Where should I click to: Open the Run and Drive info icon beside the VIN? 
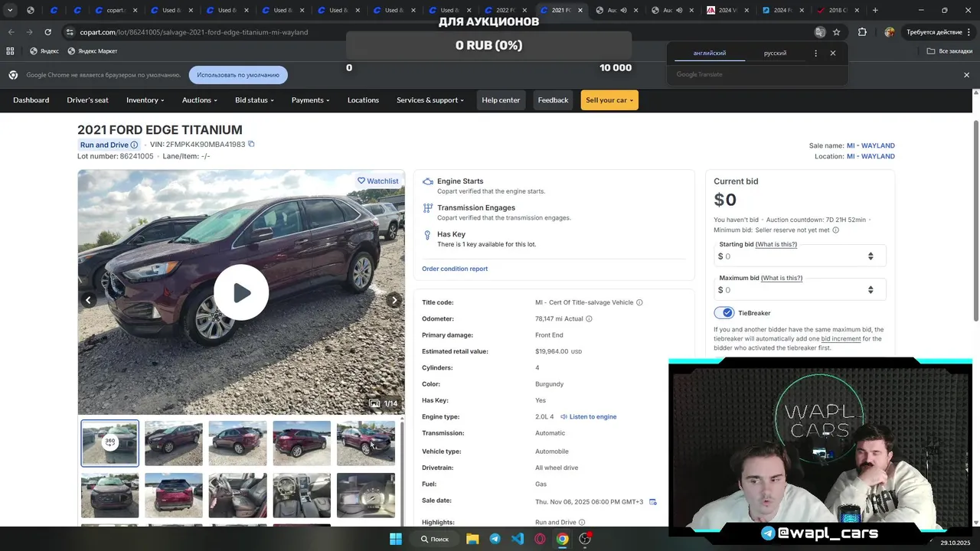(x=134, y=145)
